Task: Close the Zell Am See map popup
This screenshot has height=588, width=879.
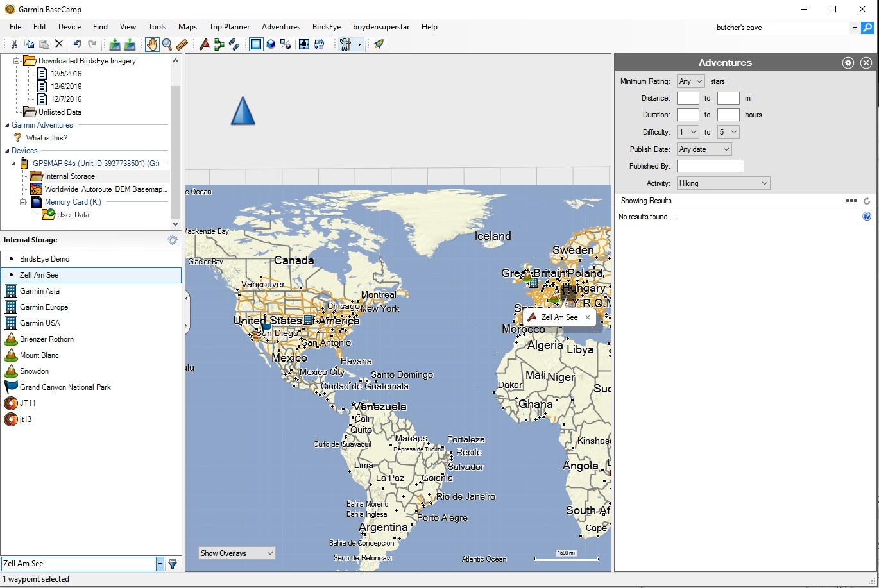Action: [x=587, y=317]
